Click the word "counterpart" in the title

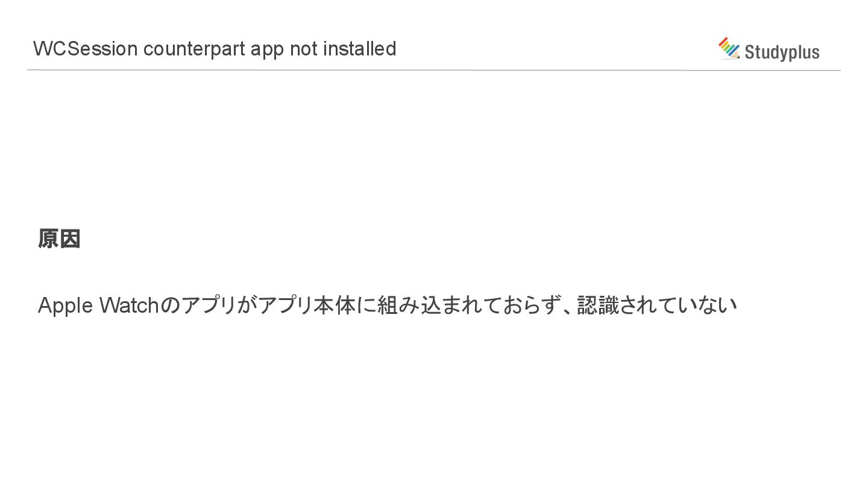tap(194, 49)
